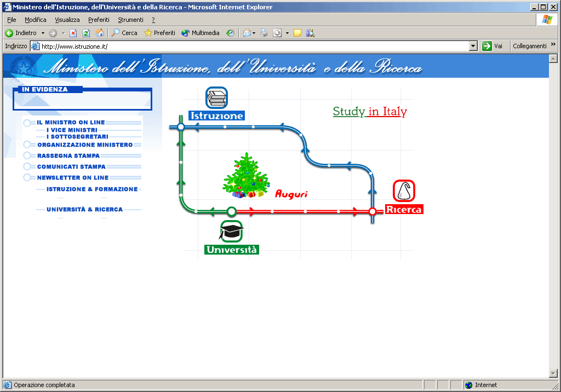
Task: Go to the Home page icon
Action: click(x=100, y=33)
